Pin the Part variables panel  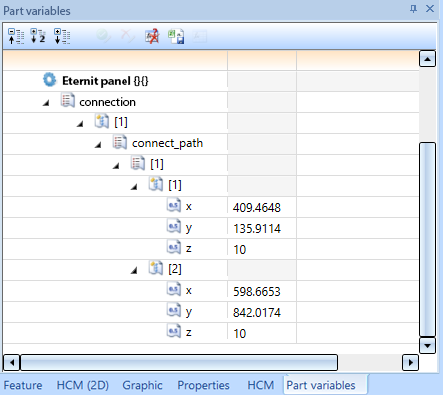tap(413, 9)
